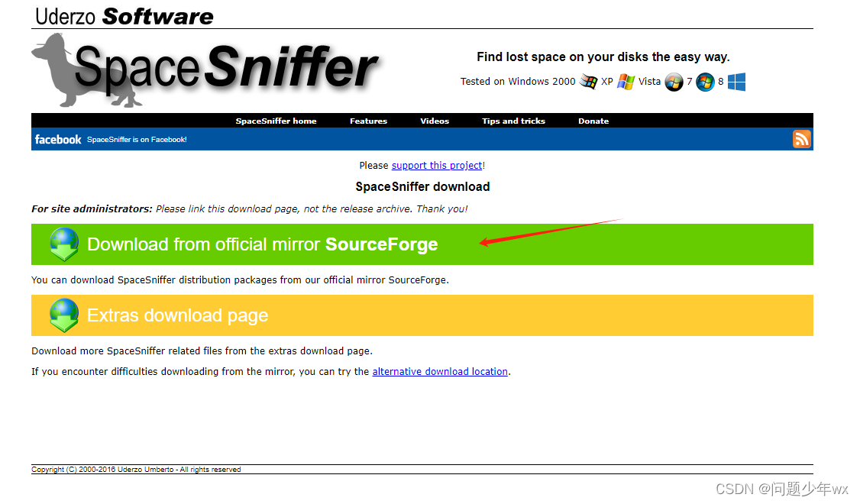The width and height of the screenshot is (860, 504).
Task: Click the Windows XP logo icon
Action: pyautogui.click(x=626, y=82)
